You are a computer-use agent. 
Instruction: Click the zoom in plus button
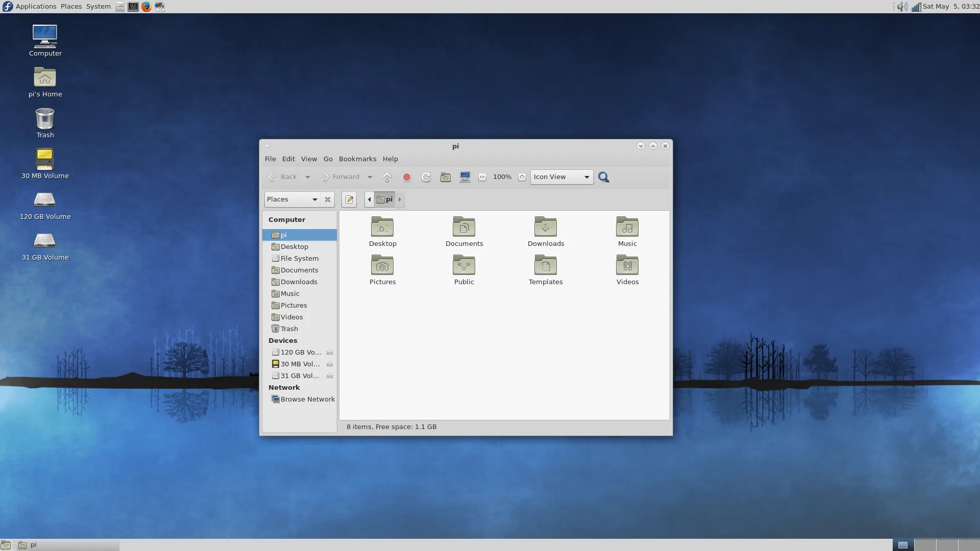pyautogui.click(x=522, y=177)
